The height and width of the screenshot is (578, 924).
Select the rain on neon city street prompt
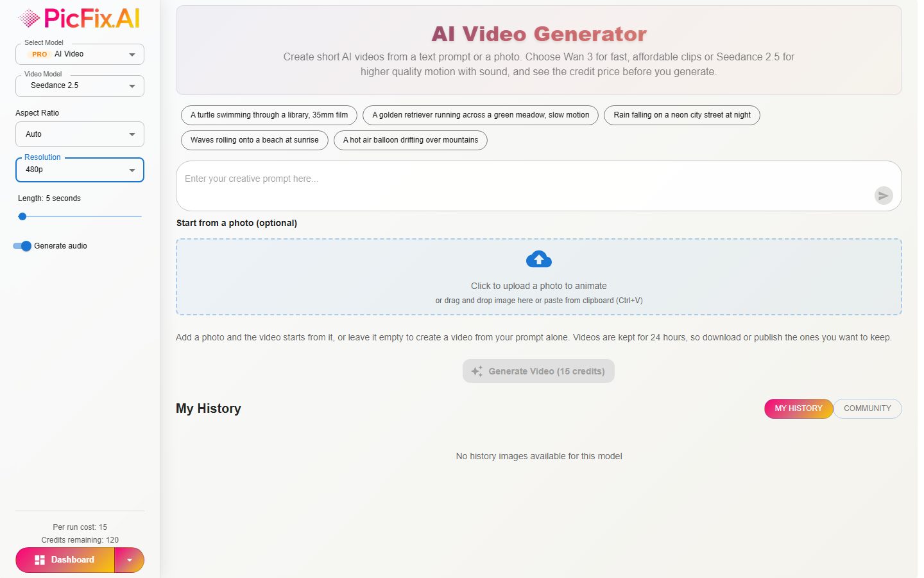(x=682, y=115)
